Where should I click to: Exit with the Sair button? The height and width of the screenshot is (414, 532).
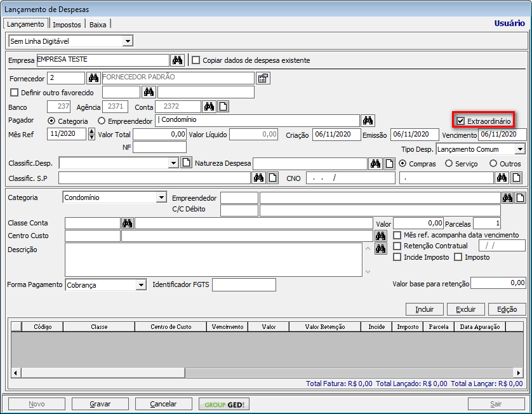coord(496,404)
